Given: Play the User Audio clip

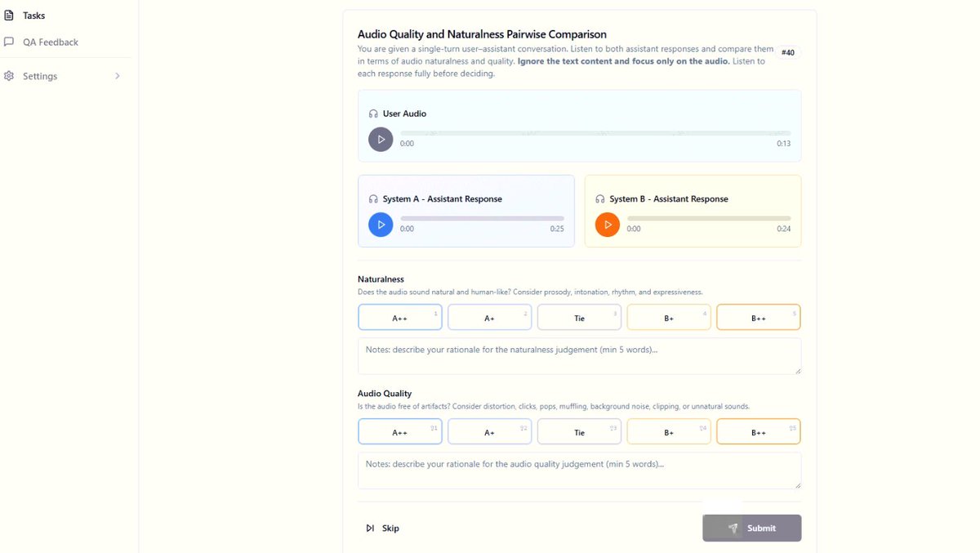Looking at the screenshot, I should (x=381, y=140).
